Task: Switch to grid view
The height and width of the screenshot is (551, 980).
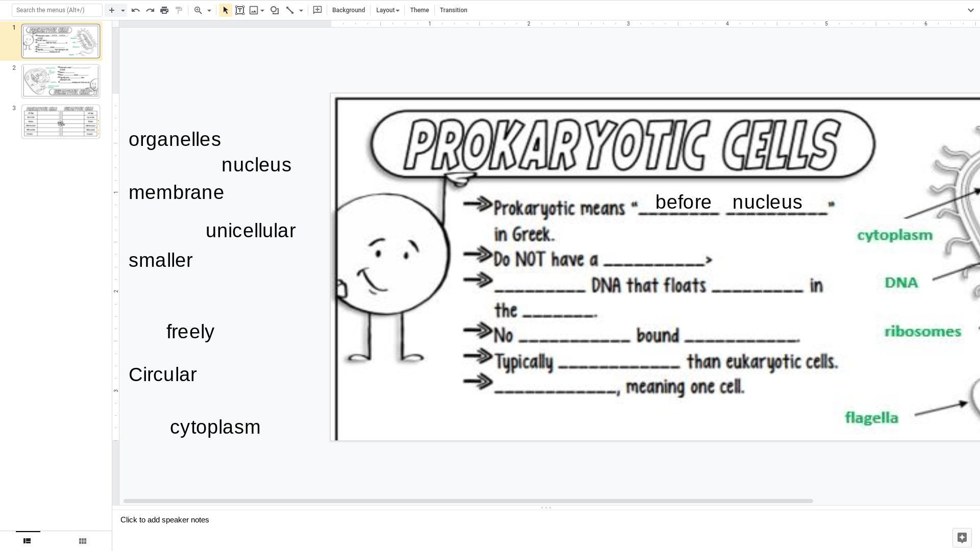Action: point(83,541)
